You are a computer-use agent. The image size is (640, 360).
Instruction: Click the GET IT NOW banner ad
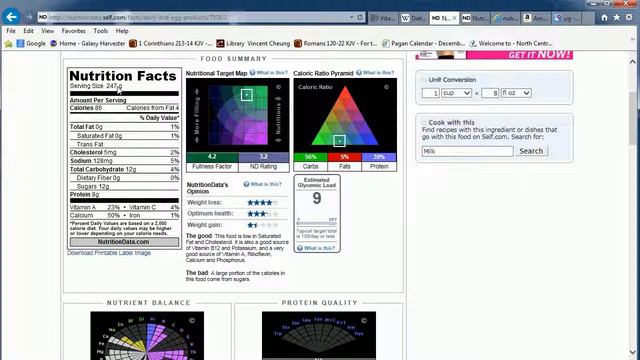pyautogui.click(x=494, y=55)
